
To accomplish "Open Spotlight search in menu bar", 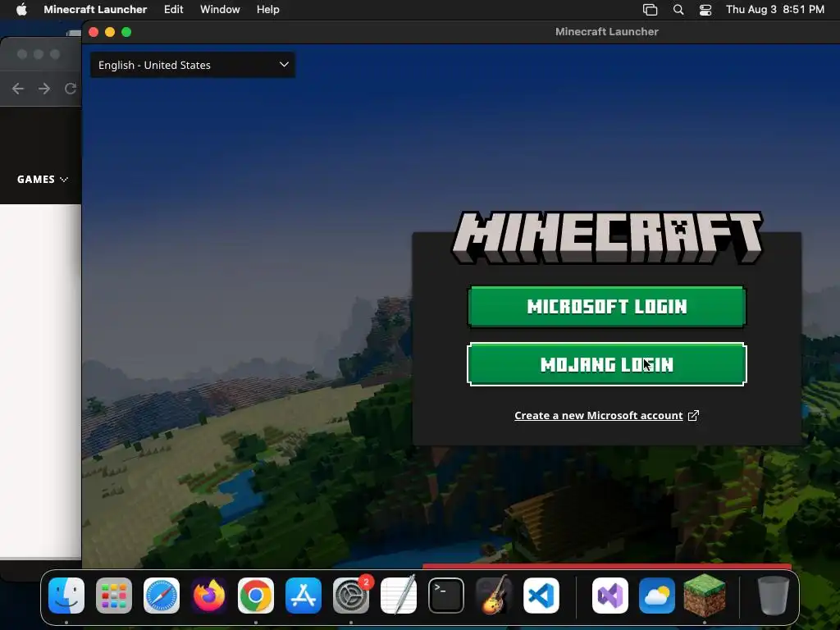I will click(x=678, y=10).
